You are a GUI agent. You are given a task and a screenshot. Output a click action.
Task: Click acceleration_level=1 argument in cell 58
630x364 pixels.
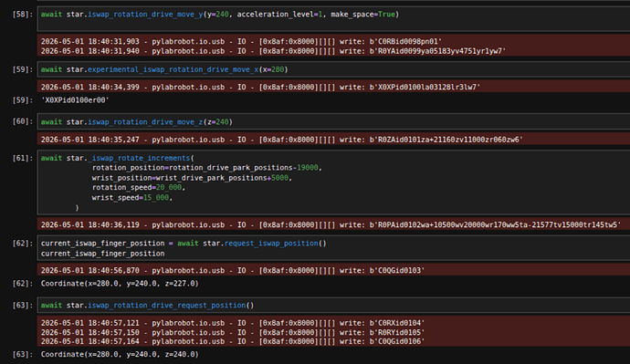coord(279,14)
